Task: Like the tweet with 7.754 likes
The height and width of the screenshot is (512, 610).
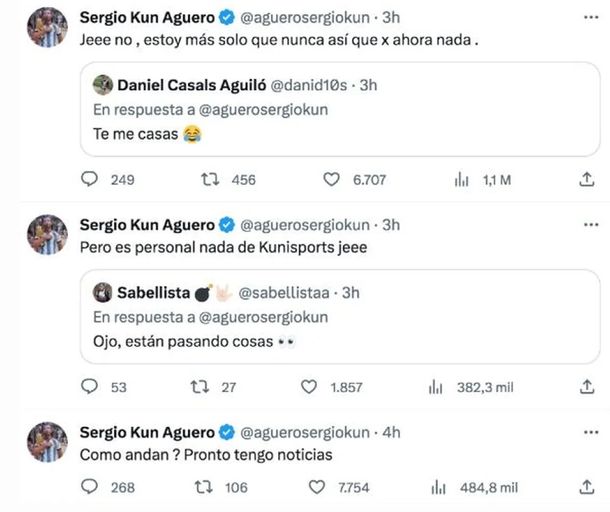Action: 317,487
